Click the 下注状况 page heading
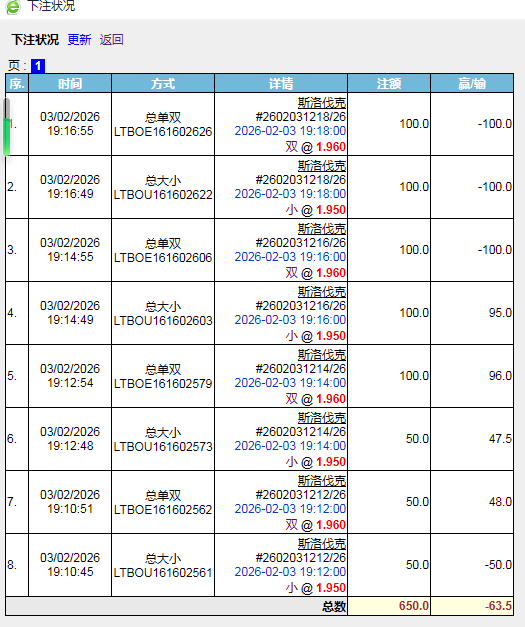The height and width of the screenshot is (627, 525). click(35, 40)
